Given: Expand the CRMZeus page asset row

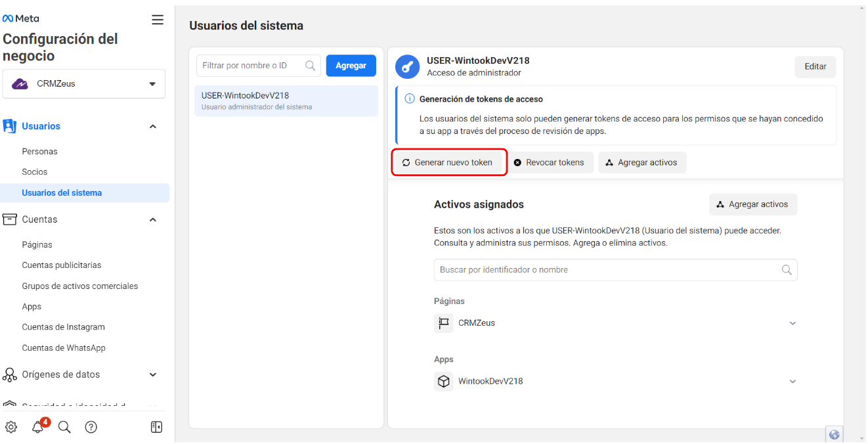Looking at the screenshot, I should (792, 323).
